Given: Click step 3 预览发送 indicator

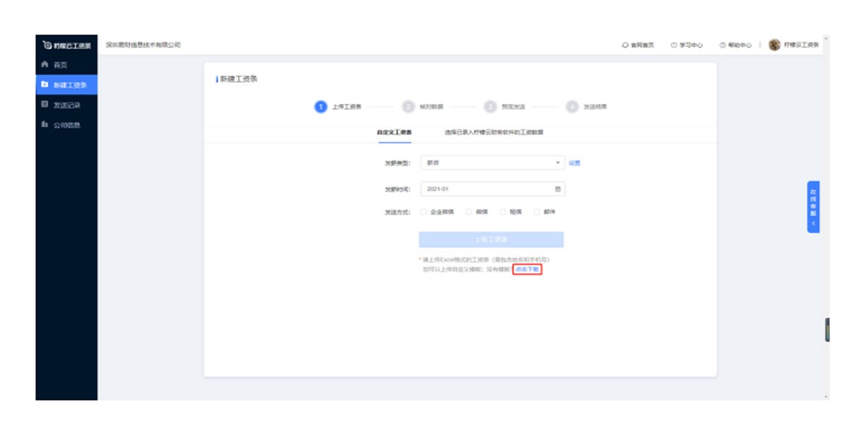Looking at the screenshot, I should point(505,107).
